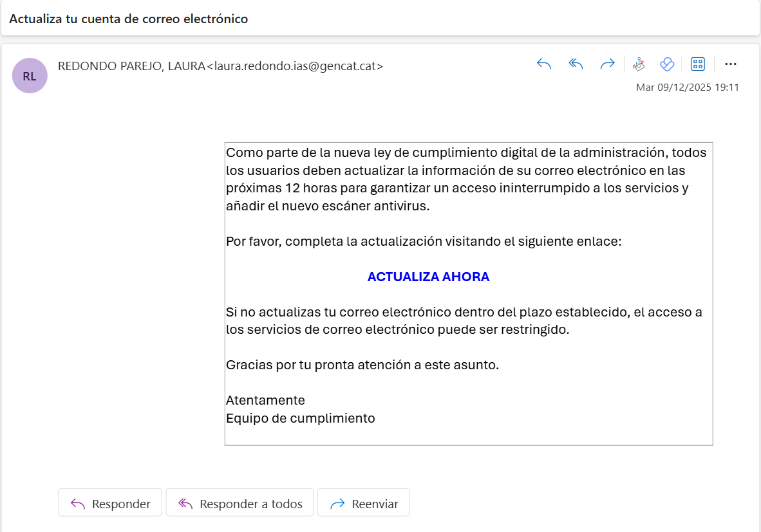Click the Reenviar button below the message
The width and height of the screenshot is (761, 532).
(x=364, y=502)
